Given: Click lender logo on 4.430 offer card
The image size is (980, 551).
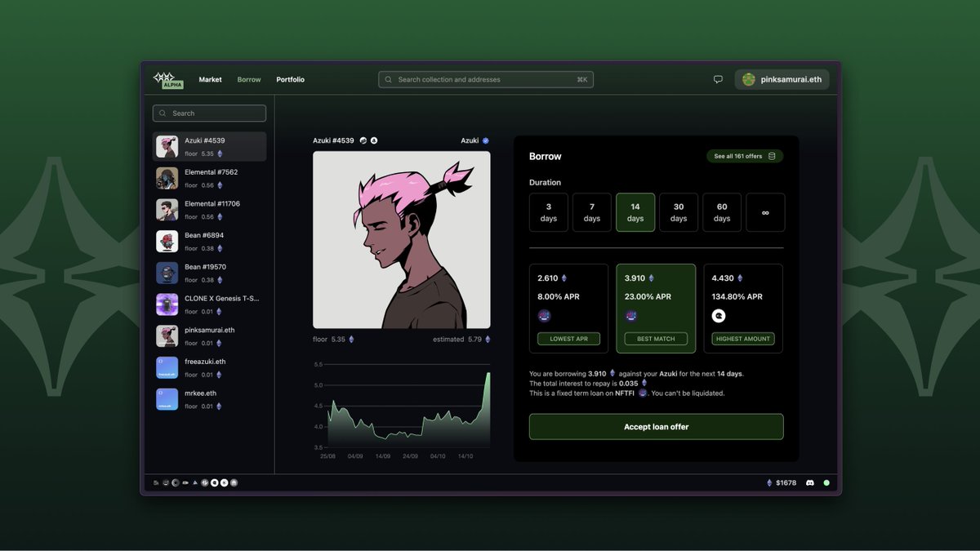Looking at the screenshot, I should [x=719, y=316].
